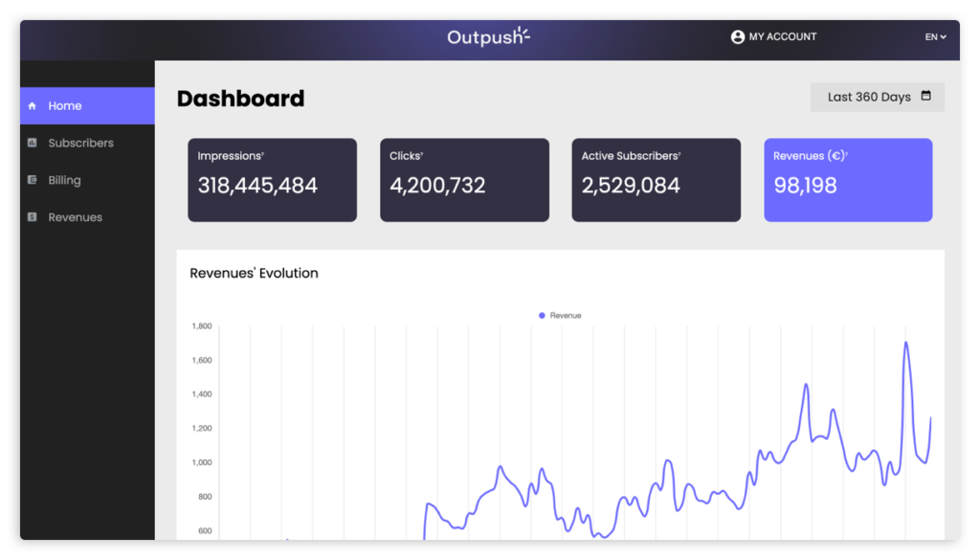Go to the Subscribers menu item
This screenshot has width=980, height=560.
click(x=80, y=144)
